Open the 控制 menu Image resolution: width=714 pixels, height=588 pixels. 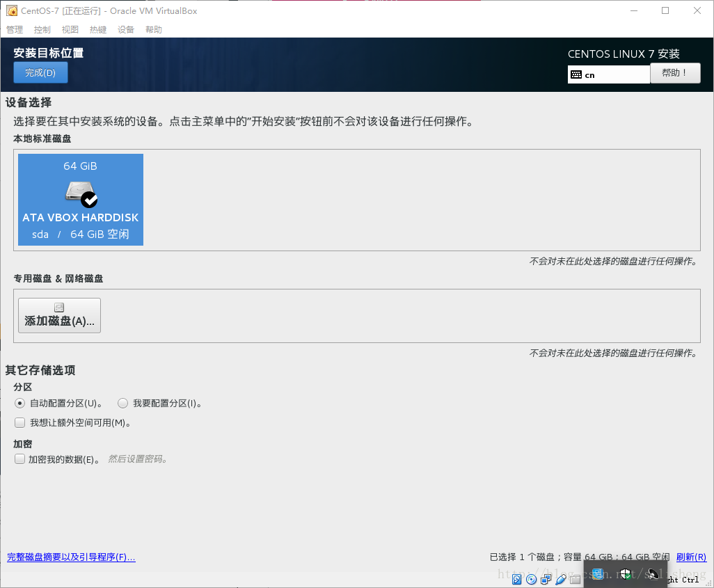point(42,30)
